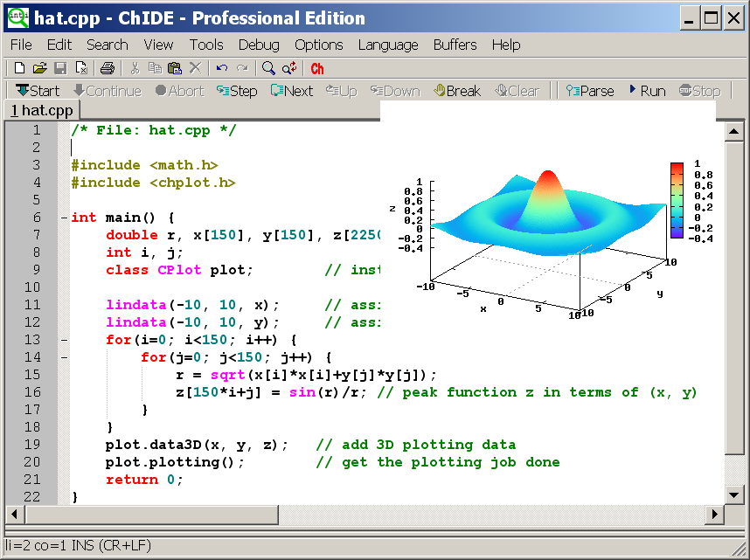750x560 pixels.
Task: Open the View menu
Action: 158,45
